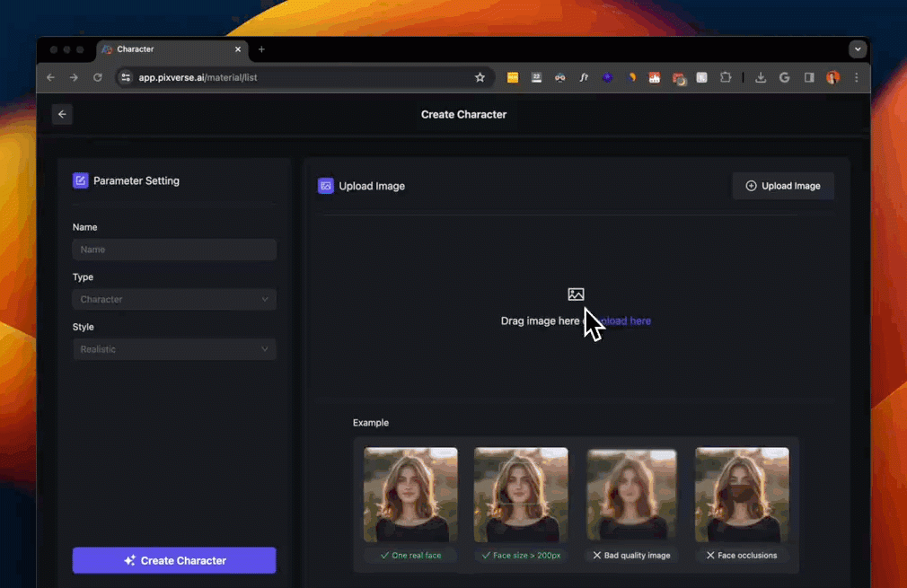The width and height of the screenshot is (907, 588).
Task: Click the Upload Image button
Action: point(783,186)
